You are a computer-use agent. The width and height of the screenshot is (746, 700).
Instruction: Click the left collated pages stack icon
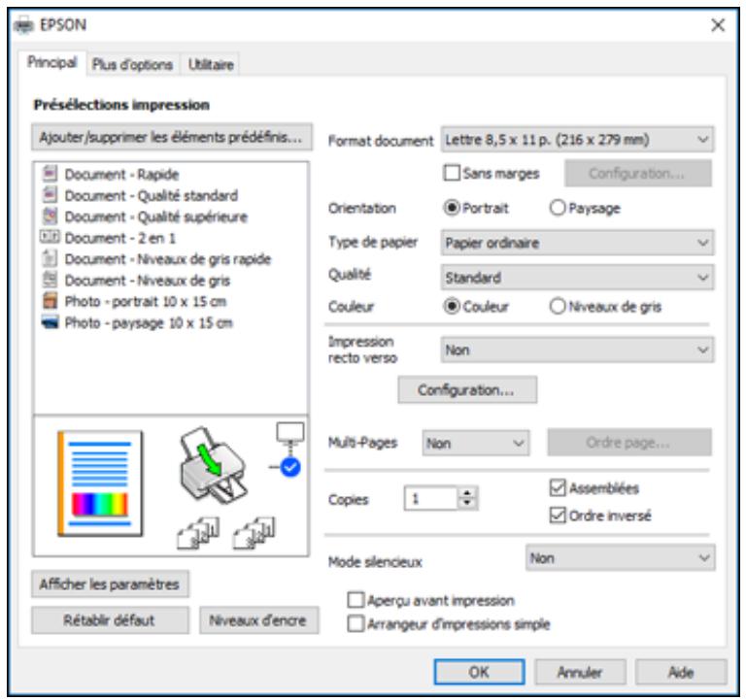click(198, 533)
